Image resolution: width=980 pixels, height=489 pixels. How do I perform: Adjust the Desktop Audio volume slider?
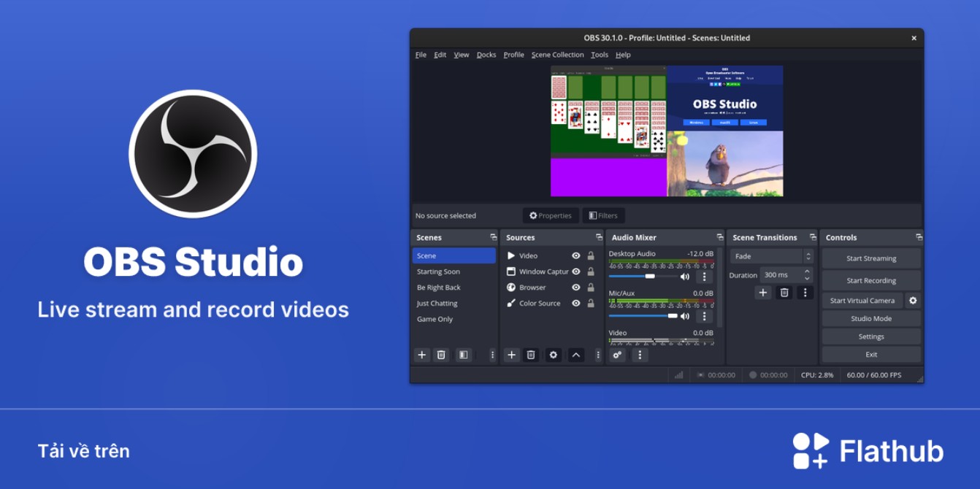pyautogui.click(x=643, y=277)
